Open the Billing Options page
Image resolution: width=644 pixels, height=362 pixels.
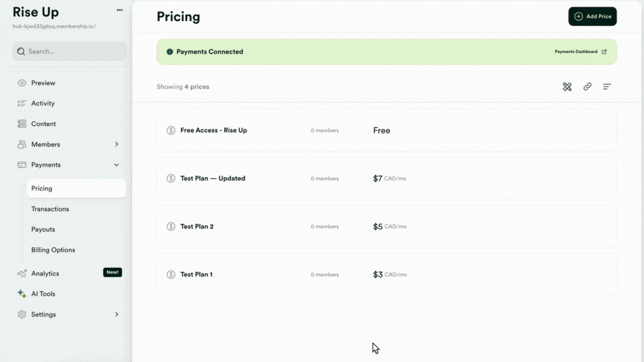pyautogui.click(x=53, y=250)
